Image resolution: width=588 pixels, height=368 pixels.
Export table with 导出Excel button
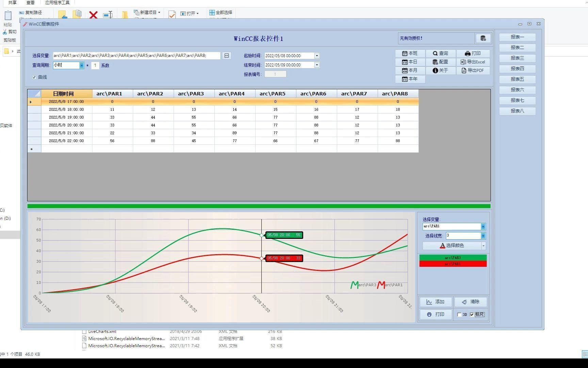pos(473,62)
